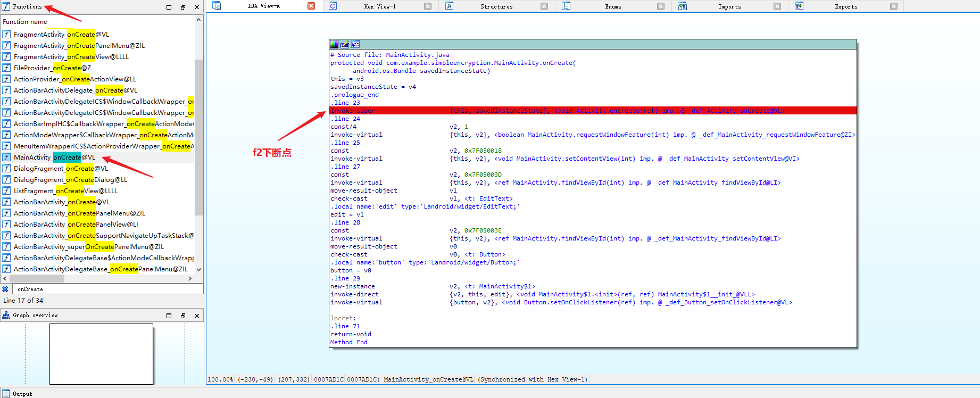Click the IDA View-A tab icon
This screenshot has height=398, width=980.
coord(217,6)
